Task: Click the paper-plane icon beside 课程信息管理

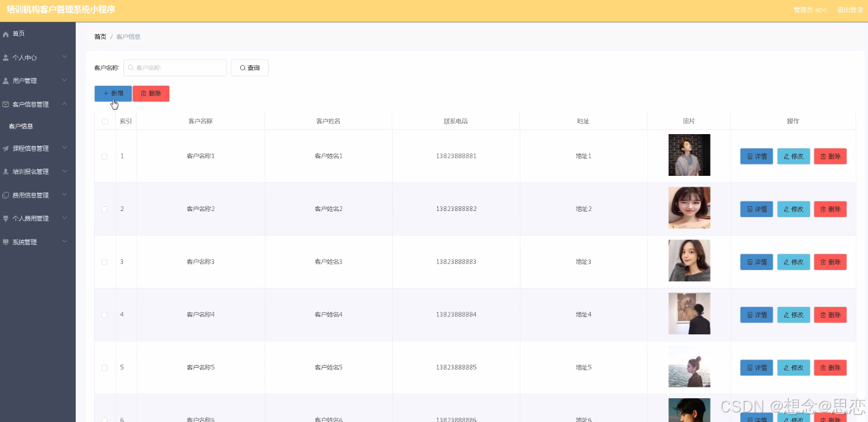Action: (6, 148)
